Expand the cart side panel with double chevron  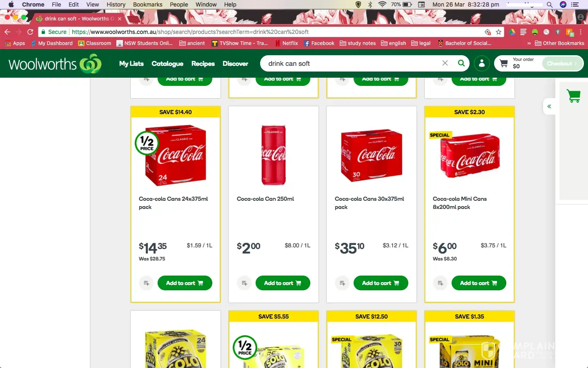coord(549,106)
